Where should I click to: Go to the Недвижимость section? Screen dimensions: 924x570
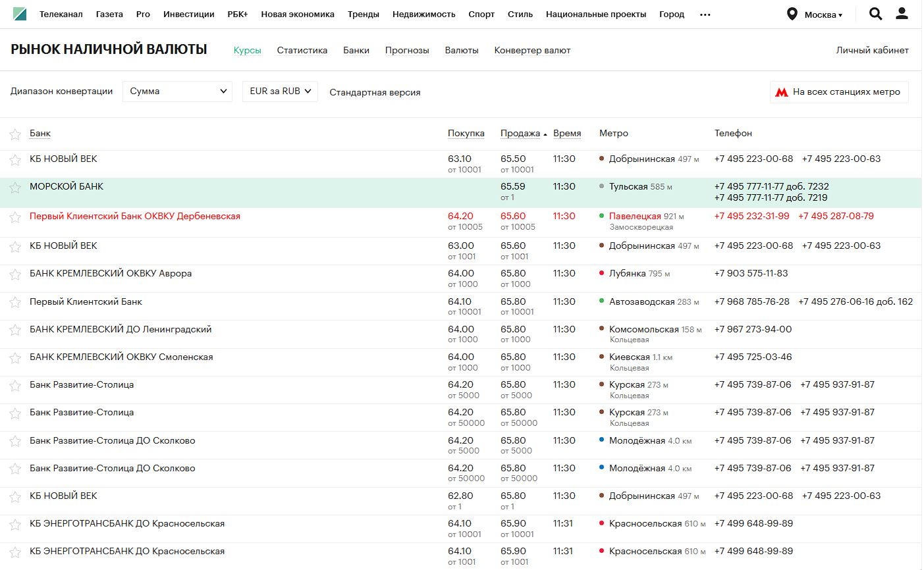tap(424, 14)
